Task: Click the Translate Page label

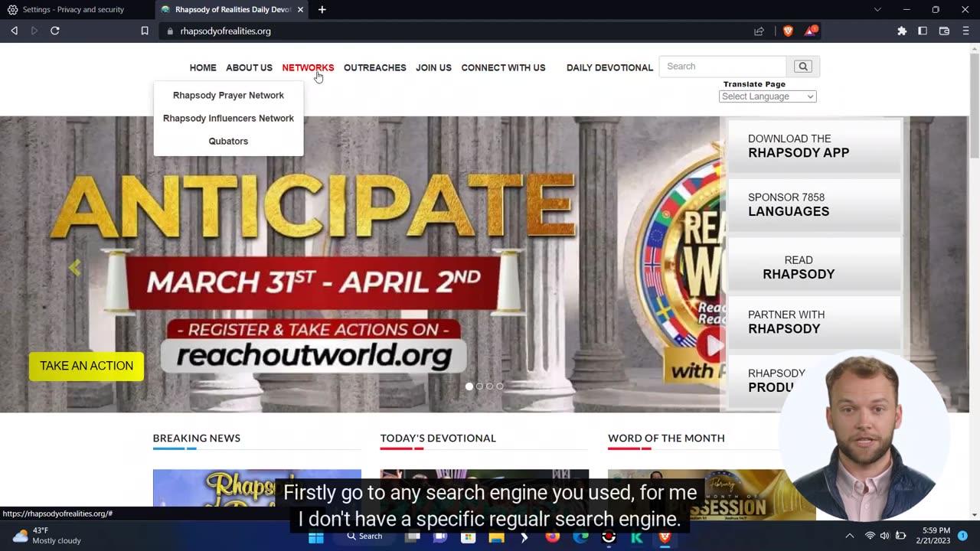Action: point(754,84)
